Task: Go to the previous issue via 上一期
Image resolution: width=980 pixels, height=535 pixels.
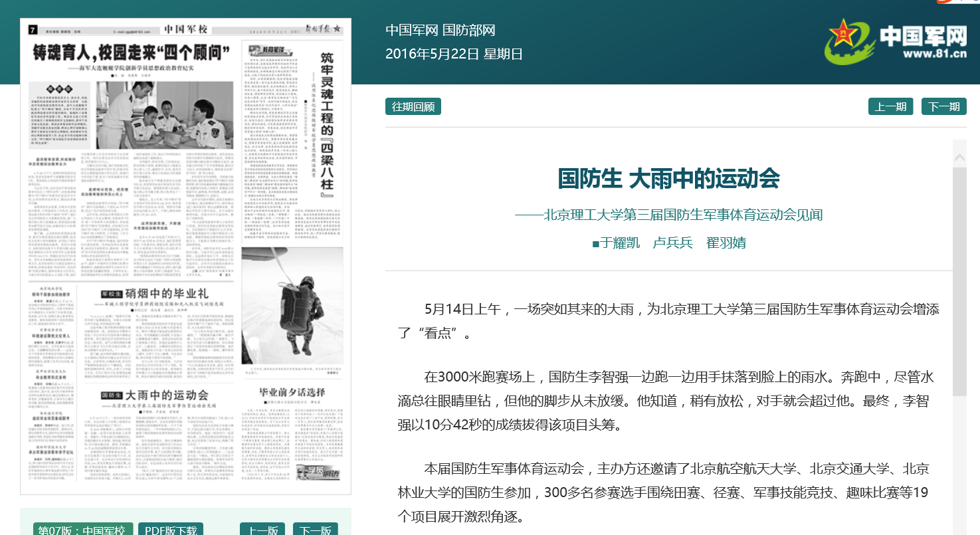Action: coord(890,106)
